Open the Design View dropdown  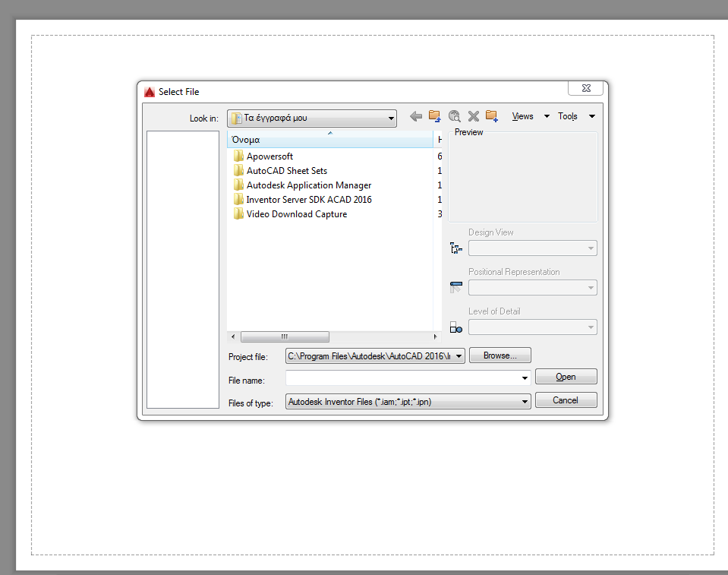pos(533,248)
